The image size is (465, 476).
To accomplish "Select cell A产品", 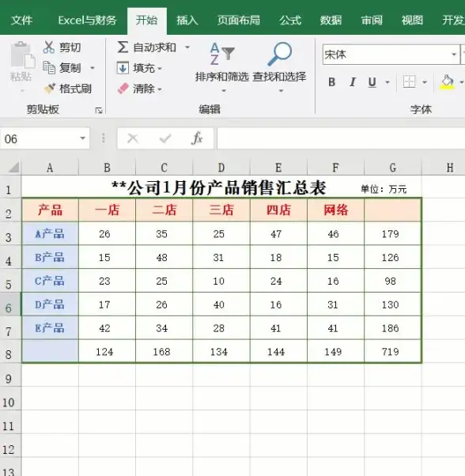I will pyautogui.click(x=50, y=234).
